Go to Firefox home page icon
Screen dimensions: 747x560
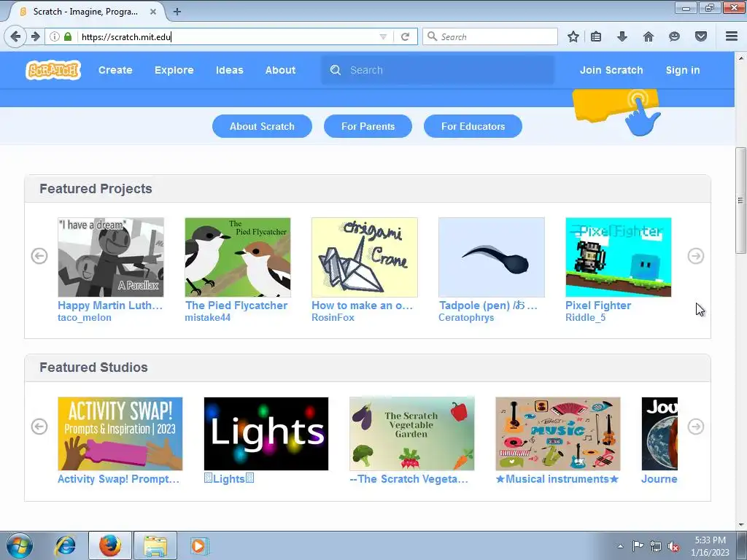pos(649,36)
